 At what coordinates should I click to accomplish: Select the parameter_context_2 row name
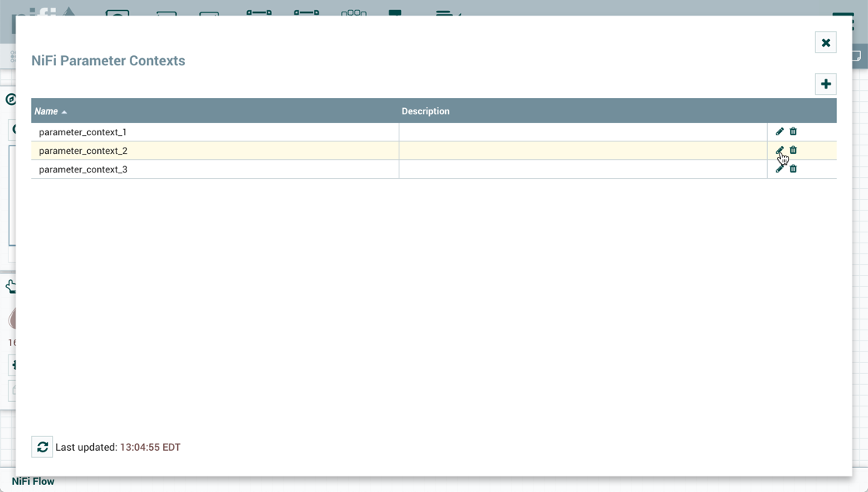[82, 151]
